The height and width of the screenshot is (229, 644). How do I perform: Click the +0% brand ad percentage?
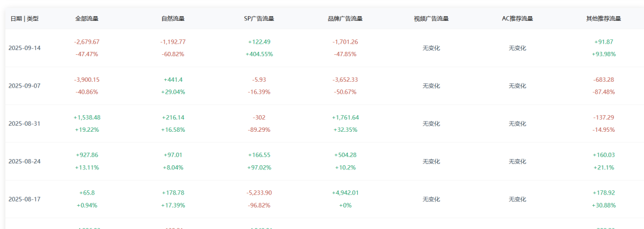(x=345, y=205)
